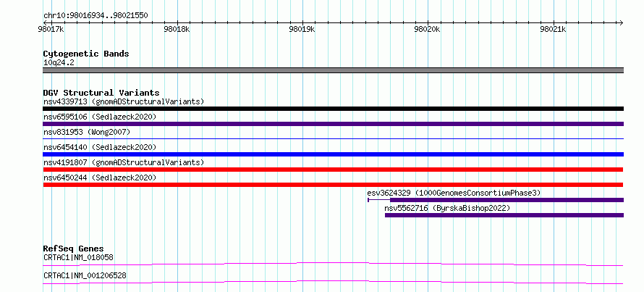Select the Cytogenetic Bands track title
The image size is (644, 292).
click(86, 54)
